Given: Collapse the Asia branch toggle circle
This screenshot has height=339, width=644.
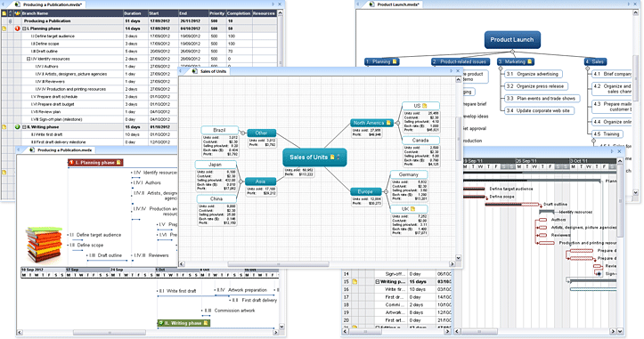Looking at the screenshot, I should click(x=240, y=182).
